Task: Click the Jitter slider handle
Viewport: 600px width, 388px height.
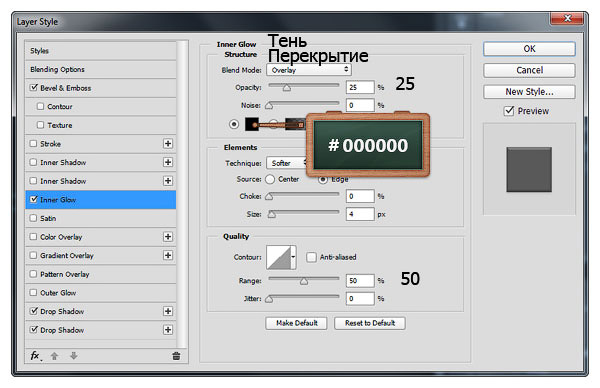Action: coord(269,299)
